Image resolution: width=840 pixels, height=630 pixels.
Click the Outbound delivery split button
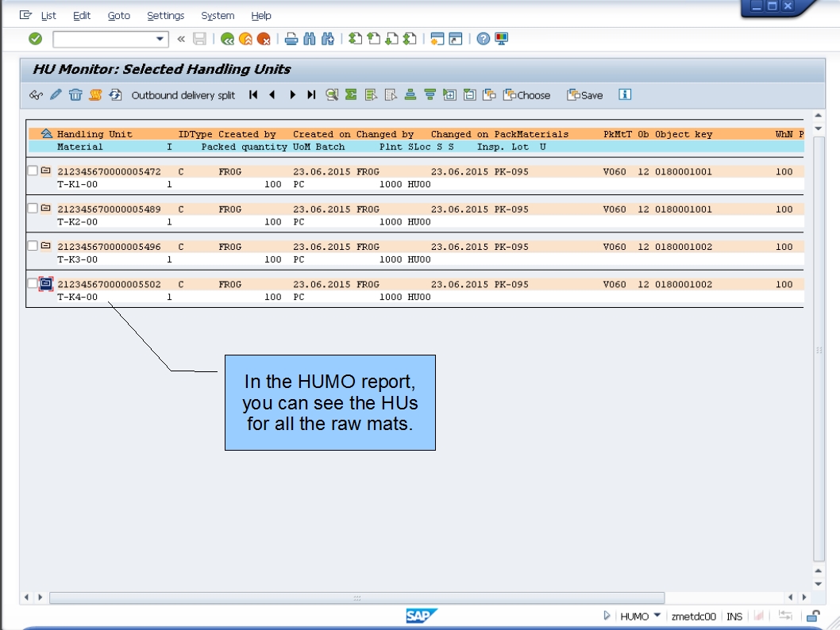click(x=183, y=95)
